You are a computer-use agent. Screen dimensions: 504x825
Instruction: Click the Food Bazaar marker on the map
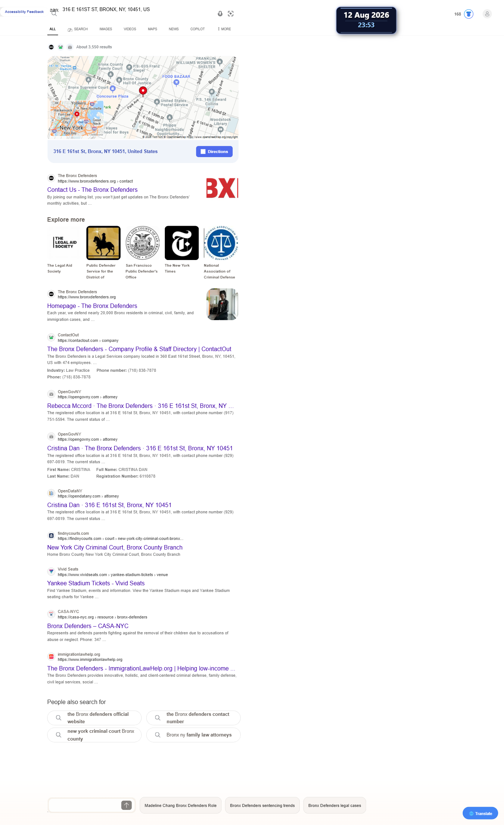[x=176, y=82]
